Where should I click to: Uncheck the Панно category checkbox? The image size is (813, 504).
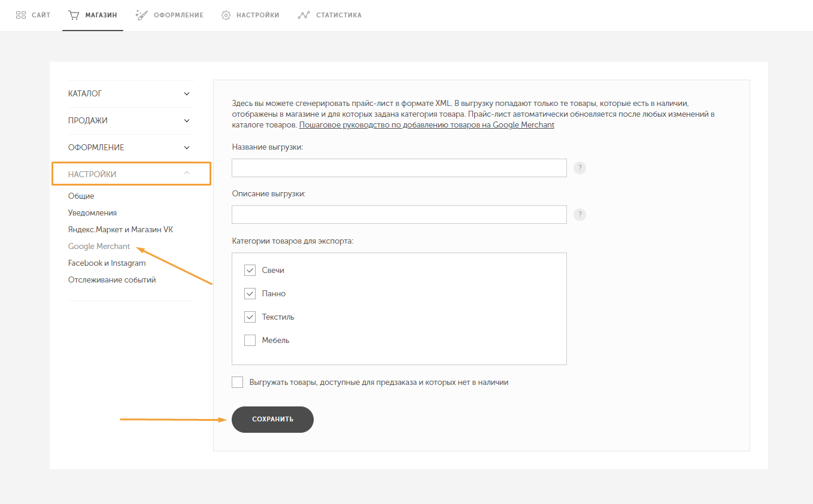pos(250,294)
